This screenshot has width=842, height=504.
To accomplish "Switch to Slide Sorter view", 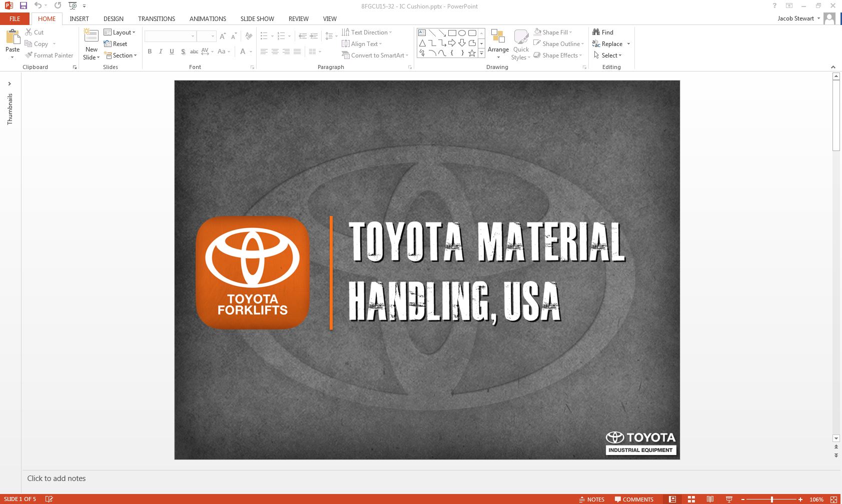I will 691,499.
